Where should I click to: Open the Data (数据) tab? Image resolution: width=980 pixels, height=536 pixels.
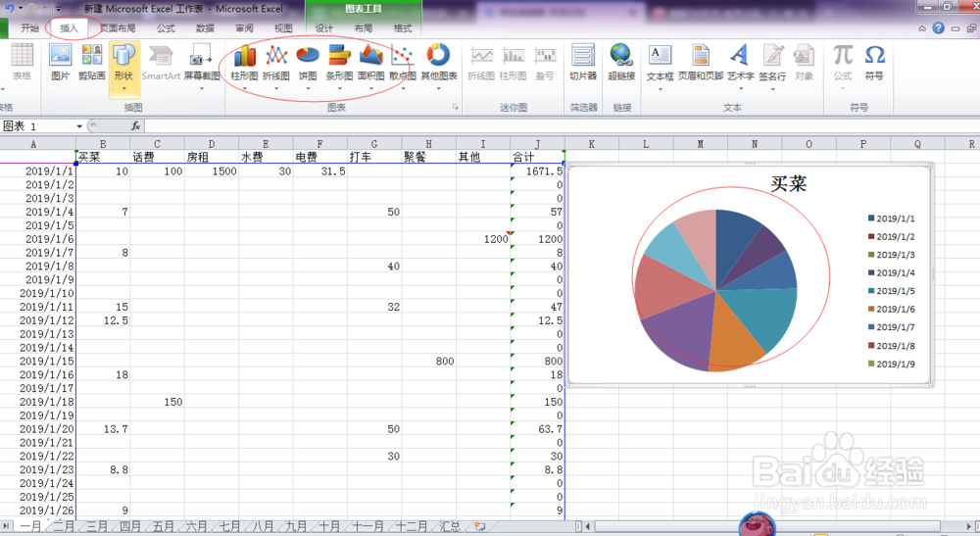click(x=205, y=28)
